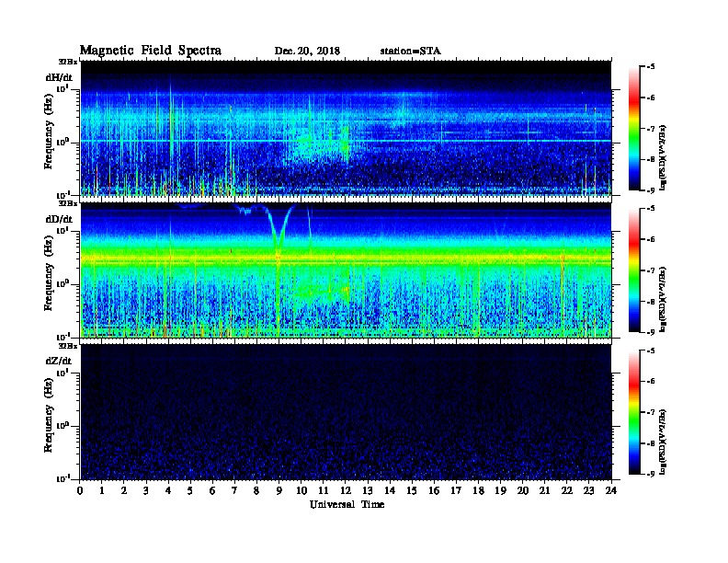Click the date text "Dec. 20, 2018"
This screenshot has height=563, width=728.
tap(307, 52)
